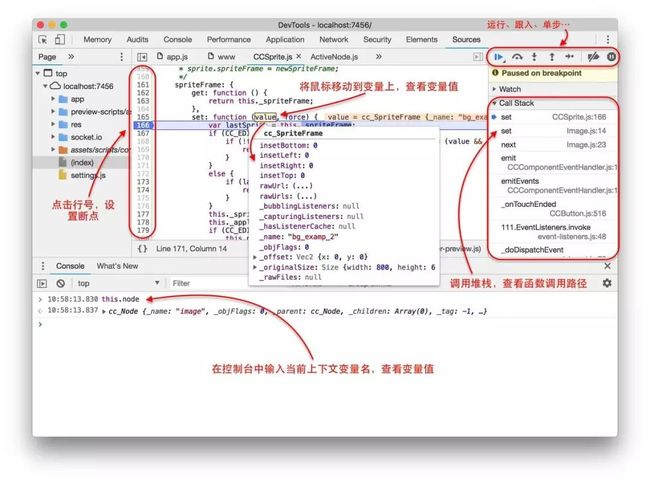Show the console sidebar icon

[42, 284]
